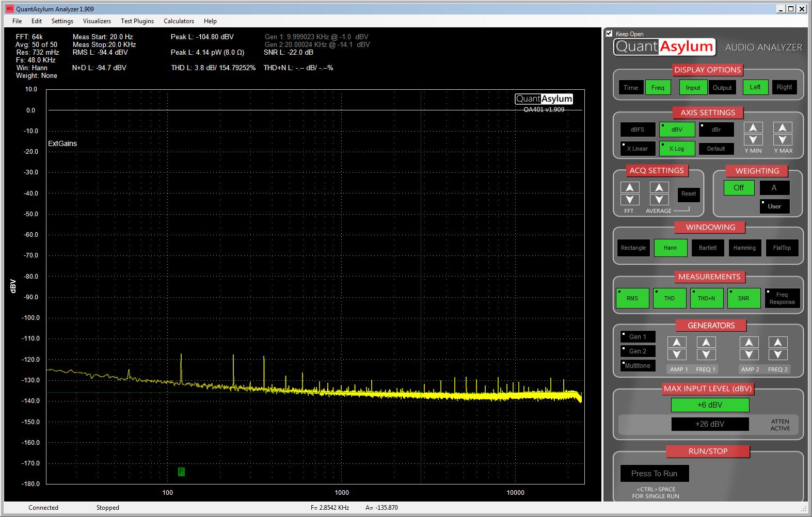Screen dimensions: 812x517
Task: Reset the acquisition averaging
Action: click(x=689, y=194)
